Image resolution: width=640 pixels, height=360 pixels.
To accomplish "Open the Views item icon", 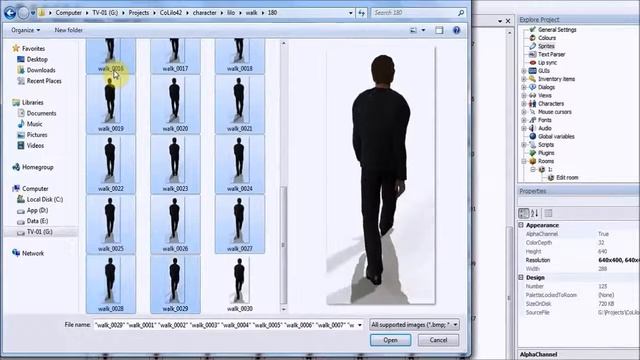I will point(532,96).
